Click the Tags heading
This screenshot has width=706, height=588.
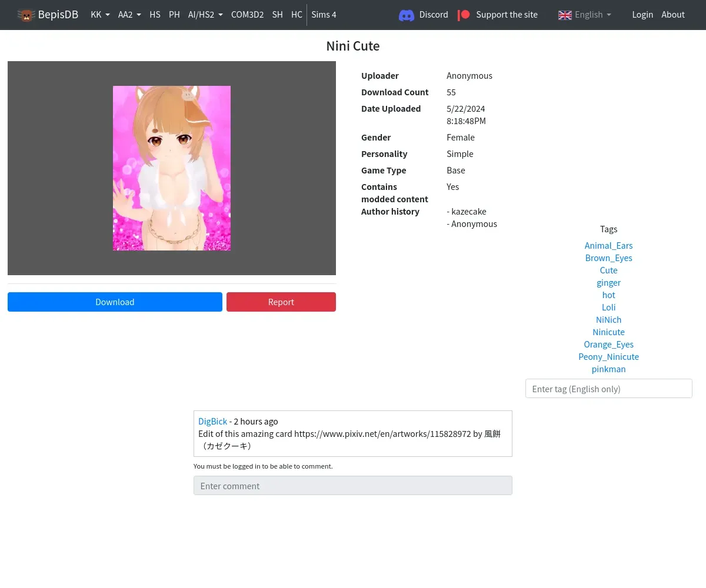coord(609,229)
